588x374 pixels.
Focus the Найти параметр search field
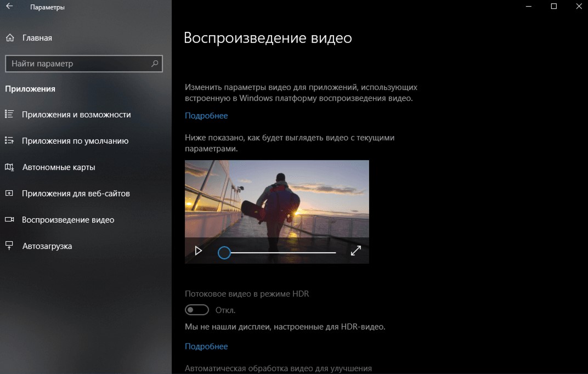coord(84,63)
